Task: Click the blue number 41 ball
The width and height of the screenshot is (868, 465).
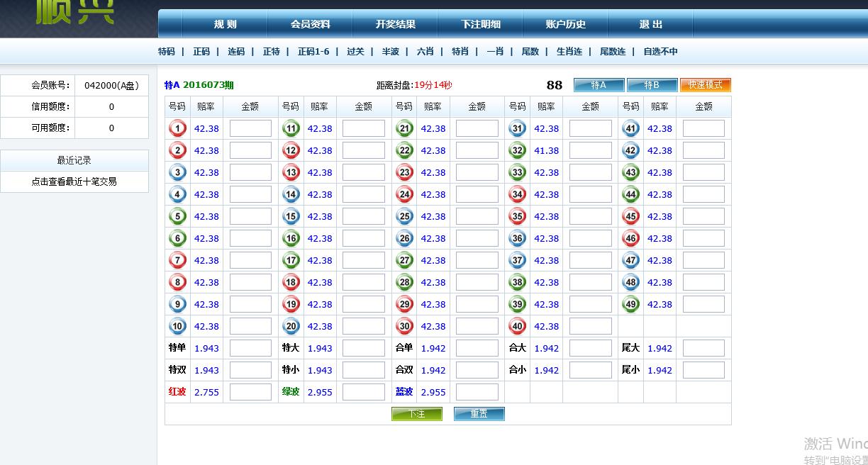Action: coord(631,129)
